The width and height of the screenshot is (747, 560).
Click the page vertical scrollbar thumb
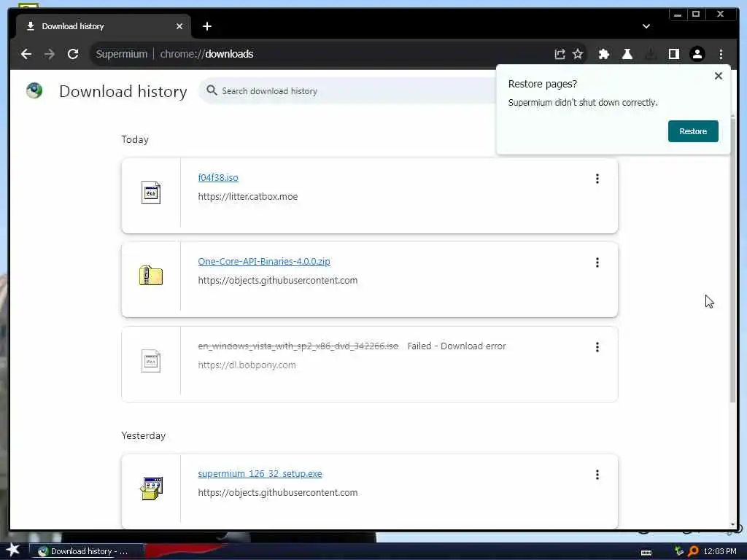[732, 260]
